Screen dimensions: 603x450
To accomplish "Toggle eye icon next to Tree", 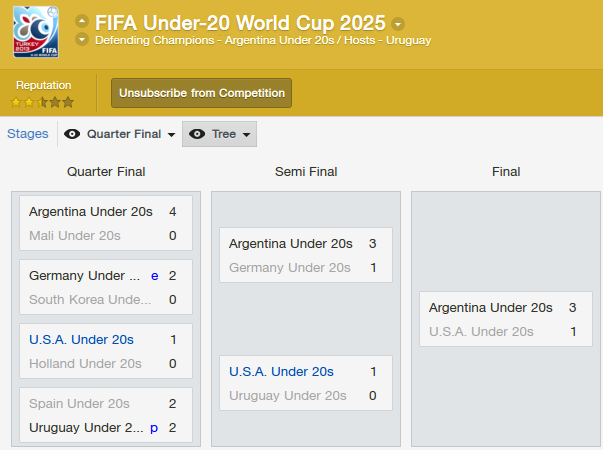I will click(x=197, y=134).
